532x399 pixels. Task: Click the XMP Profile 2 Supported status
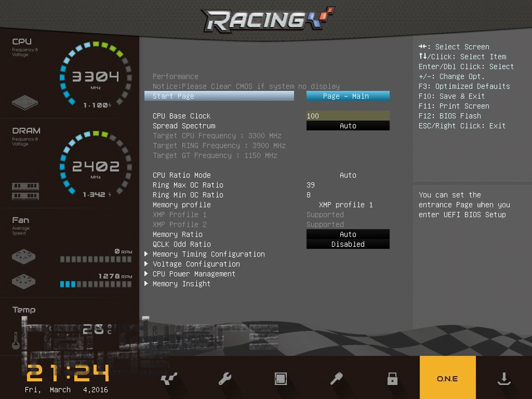(x=325, y=224)
